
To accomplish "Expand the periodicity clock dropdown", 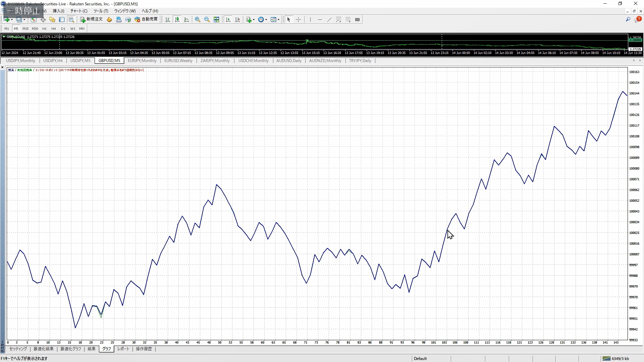I will (x=266, y=19).
